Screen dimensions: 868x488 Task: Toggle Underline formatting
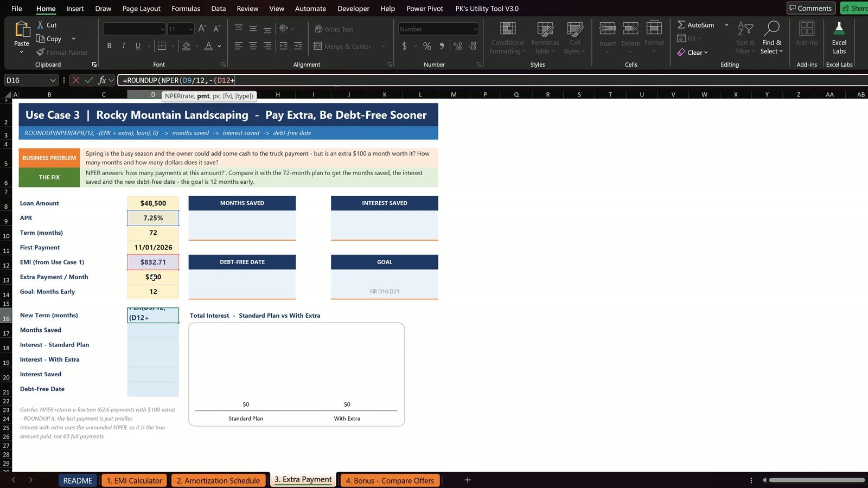pos(138,46)
